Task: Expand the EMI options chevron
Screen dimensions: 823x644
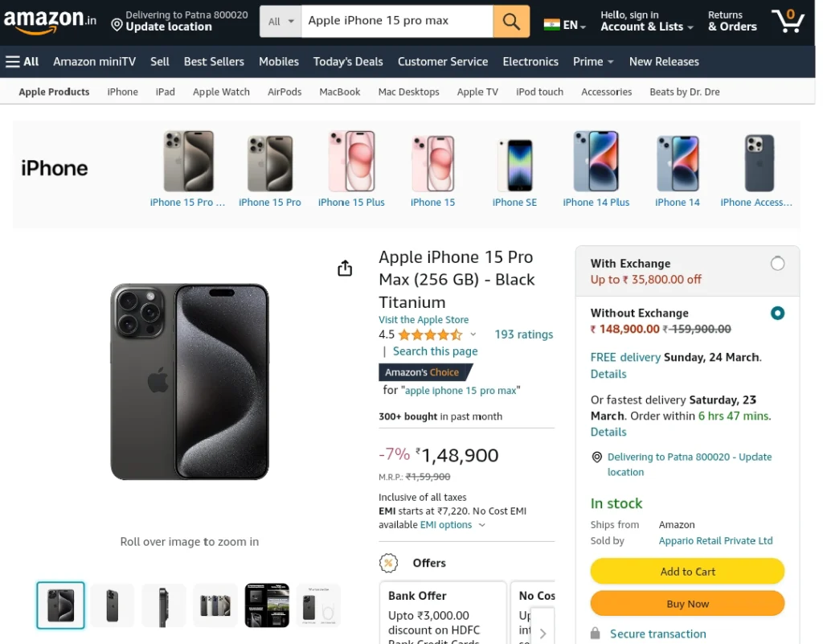Action: coord(482,525)
